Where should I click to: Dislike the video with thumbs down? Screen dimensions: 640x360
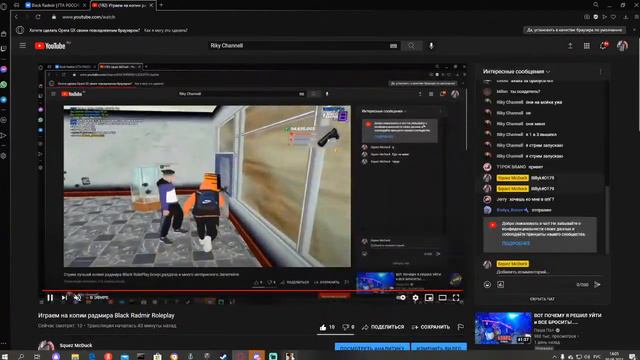348,327
